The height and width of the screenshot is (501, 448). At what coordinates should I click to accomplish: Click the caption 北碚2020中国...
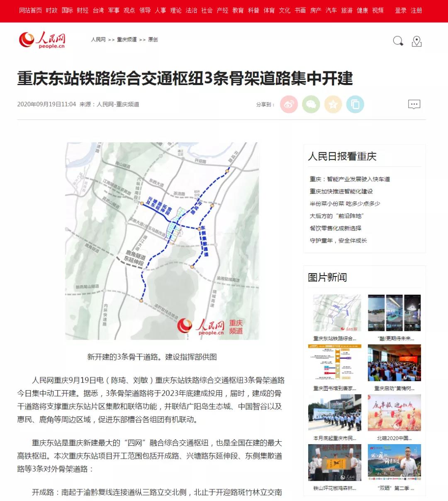[394, 438]
